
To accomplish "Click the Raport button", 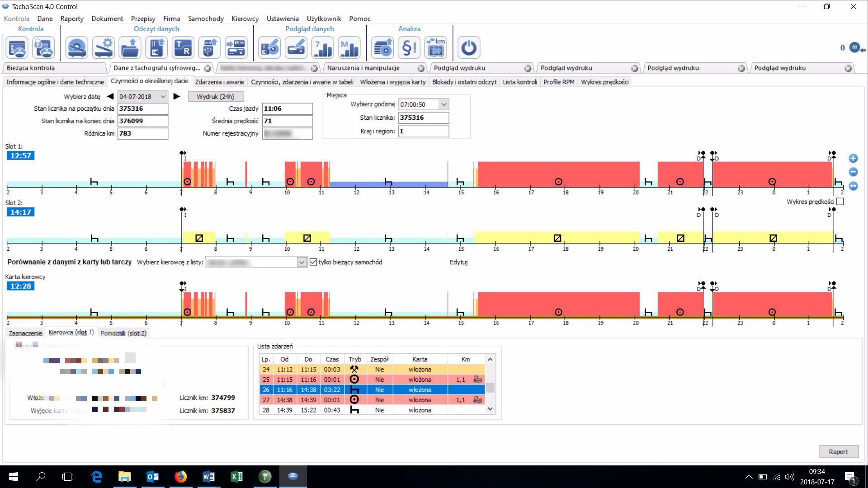I will pyautogui.click(x=838, y=452).
